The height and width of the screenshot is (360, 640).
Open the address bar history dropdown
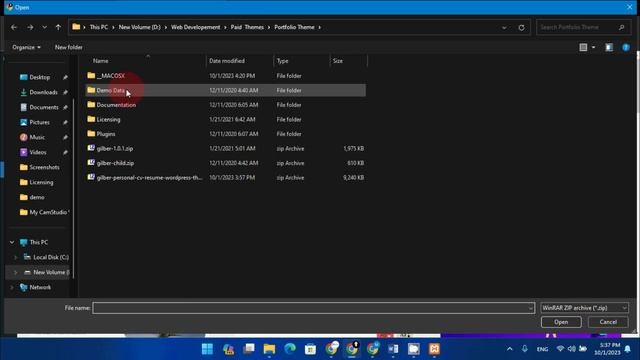tap(504, 27)
